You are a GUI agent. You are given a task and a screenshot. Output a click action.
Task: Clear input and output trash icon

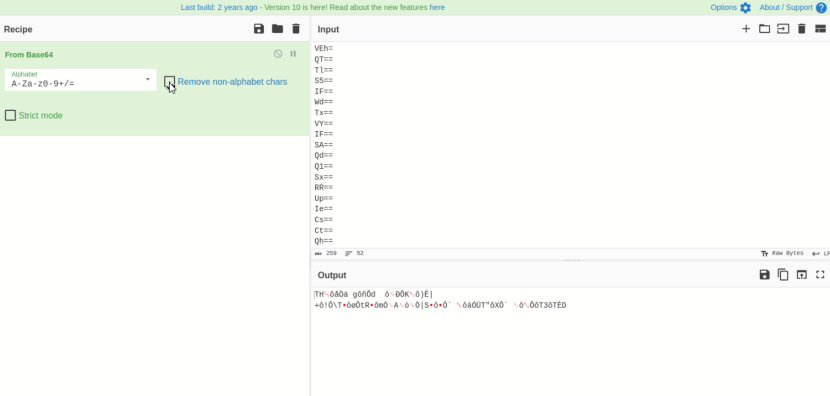[x=801, y=29]
